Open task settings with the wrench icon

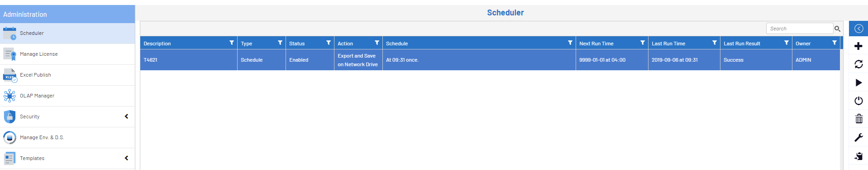click(x=858, y=137)
